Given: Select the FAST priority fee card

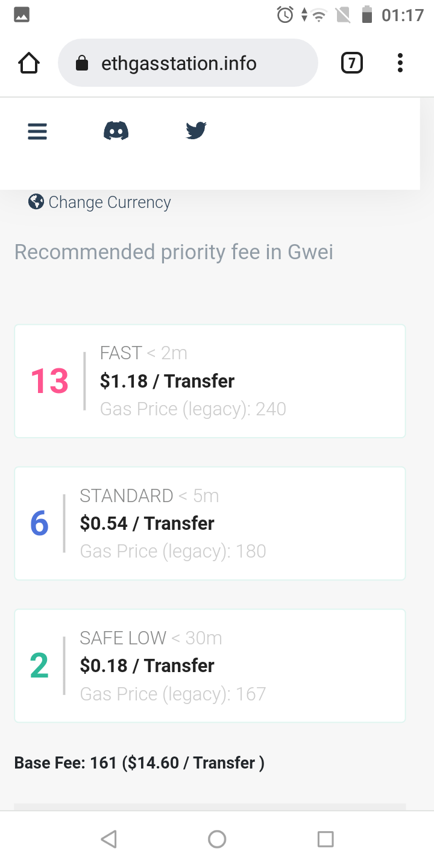Looking at the screenshot, I should tap(210, 381).
